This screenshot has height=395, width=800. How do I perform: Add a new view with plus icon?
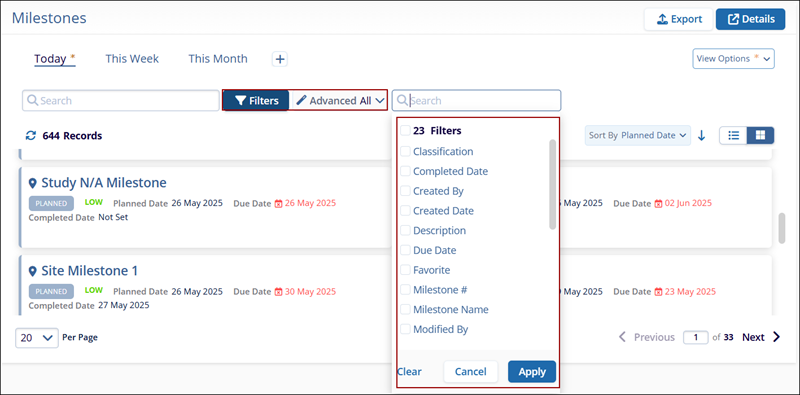click(280, 59)
